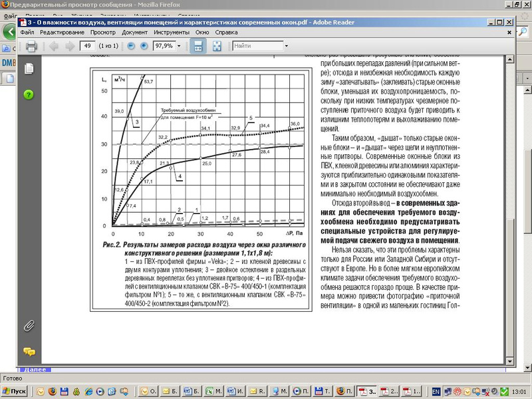The height and width of the screenshot is (399, 532).
Task: Click the zoom in plus icon
Action: (144, 46)
